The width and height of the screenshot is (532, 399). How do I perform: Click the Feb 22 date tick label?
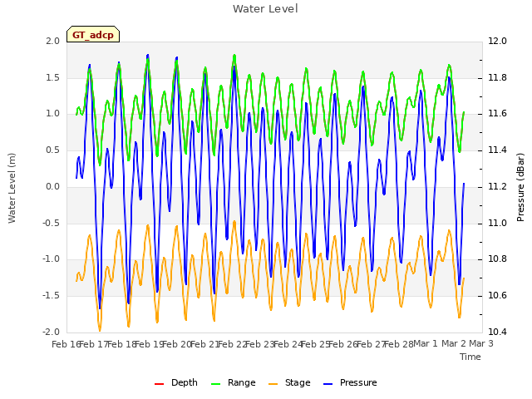(232, 344)
